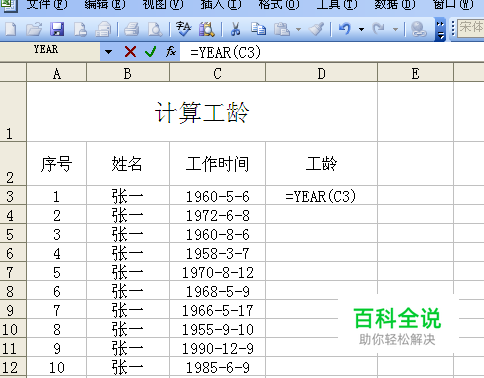
Task: Open Insert Function fx dialog
Action: point(171,52)
